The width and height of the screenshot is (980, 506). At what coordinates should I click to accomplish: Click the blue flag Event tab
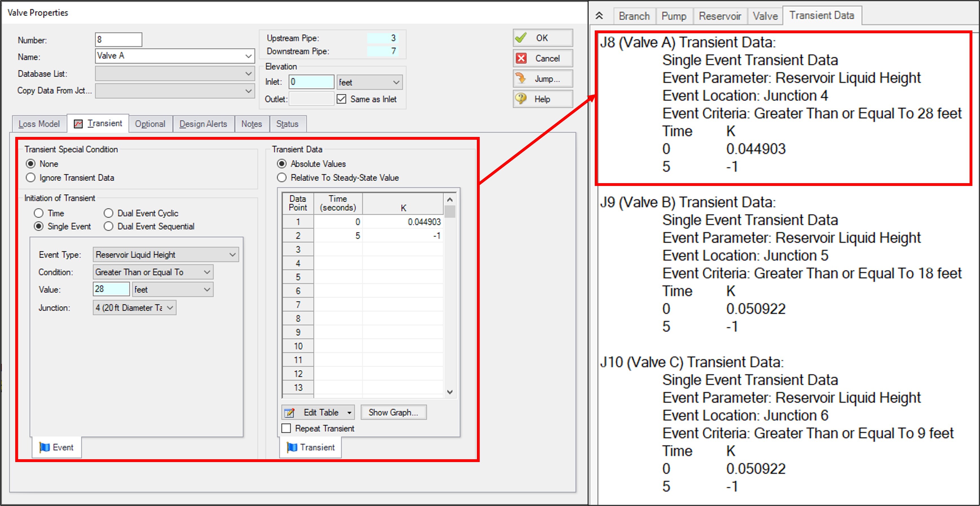pos(57,447)
